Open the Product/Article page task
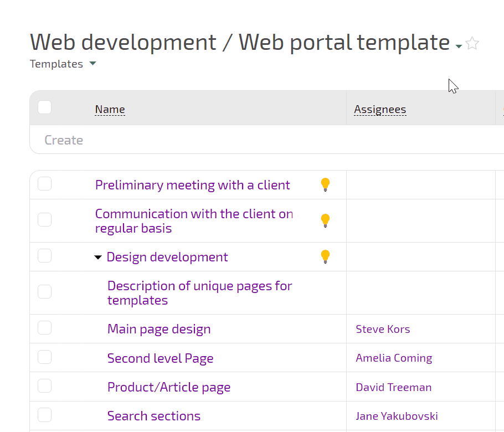This screenshot has width=504, height=432. coord(169,387)
